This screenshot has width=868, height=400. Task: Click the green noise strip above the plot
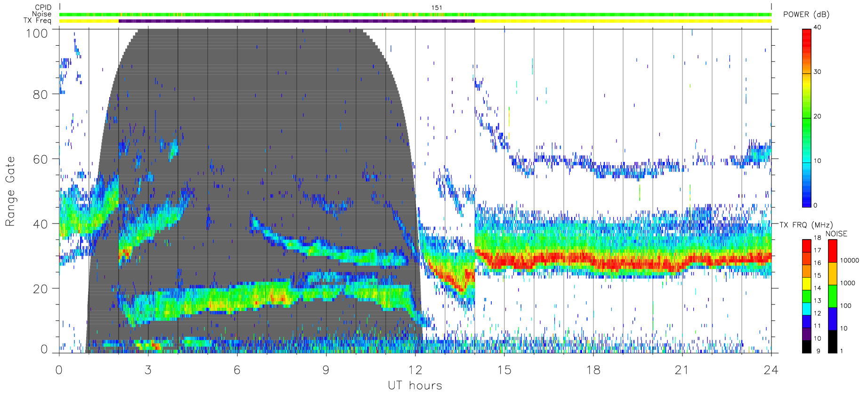(415, 15)
